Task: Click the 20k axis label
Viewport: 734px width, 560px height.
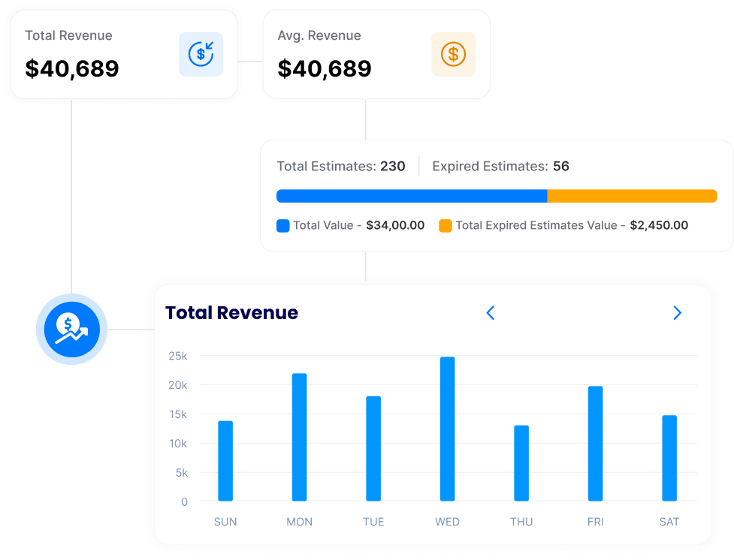Action: pyautogui.click(x=178, y=385)
